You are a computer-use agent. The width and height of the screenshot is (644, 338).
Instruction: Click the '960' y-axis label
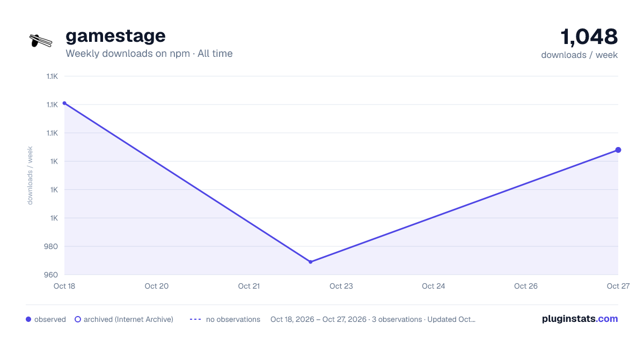51,275
